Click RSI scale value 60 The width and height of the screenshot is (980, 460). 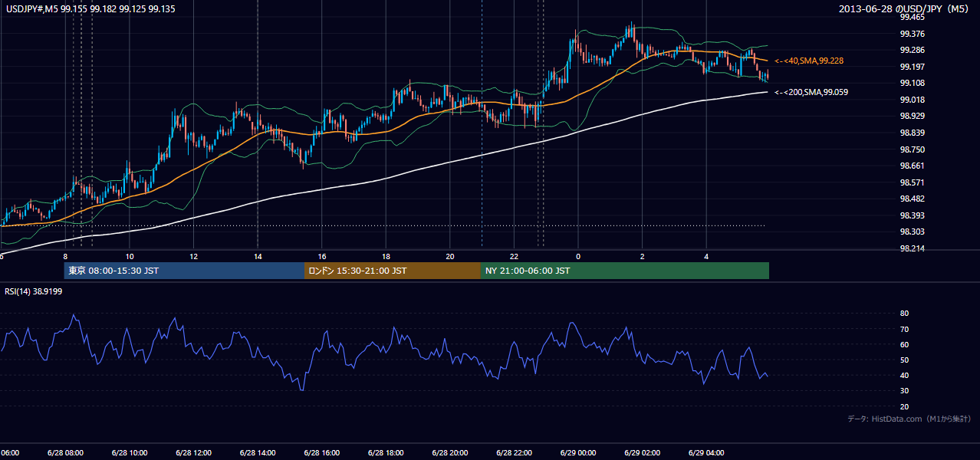904,344
